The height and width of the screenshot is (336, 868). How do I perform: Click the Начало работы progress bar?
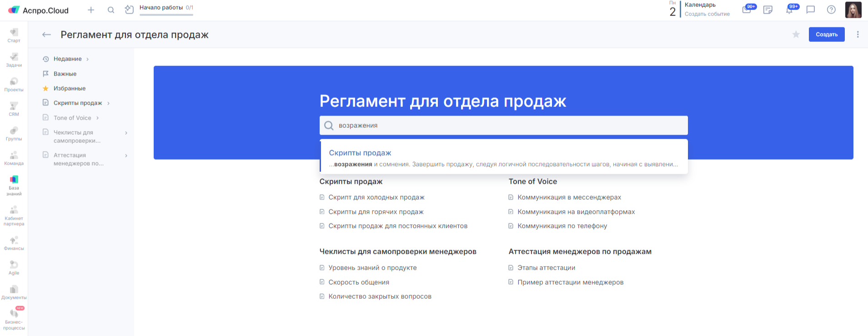click(x=166, y=15)
